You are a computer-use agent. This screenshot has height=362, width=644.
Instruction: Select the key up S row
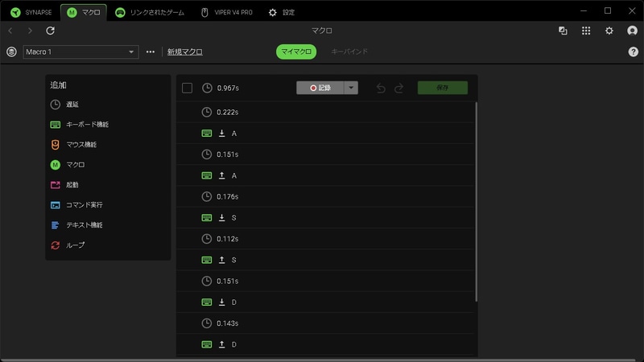coord(325,260)
